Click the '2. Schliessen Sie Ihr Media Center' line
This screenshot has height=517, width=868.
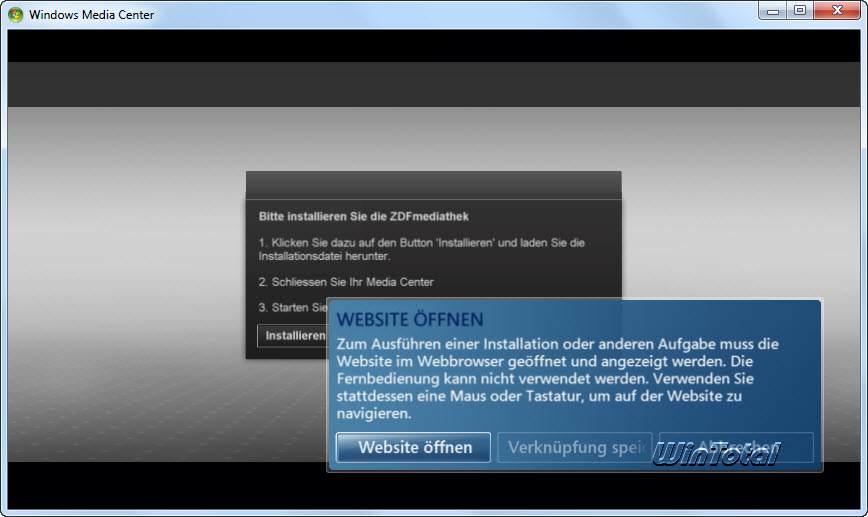[x=346, y=282]
